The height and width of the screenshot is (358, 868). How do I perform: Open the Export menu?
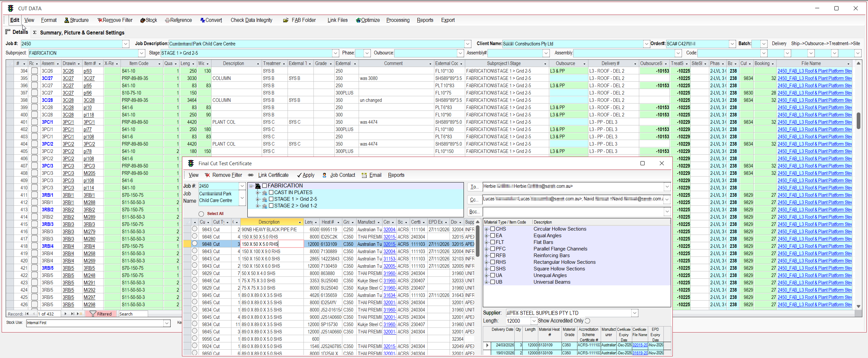(448, 20)
